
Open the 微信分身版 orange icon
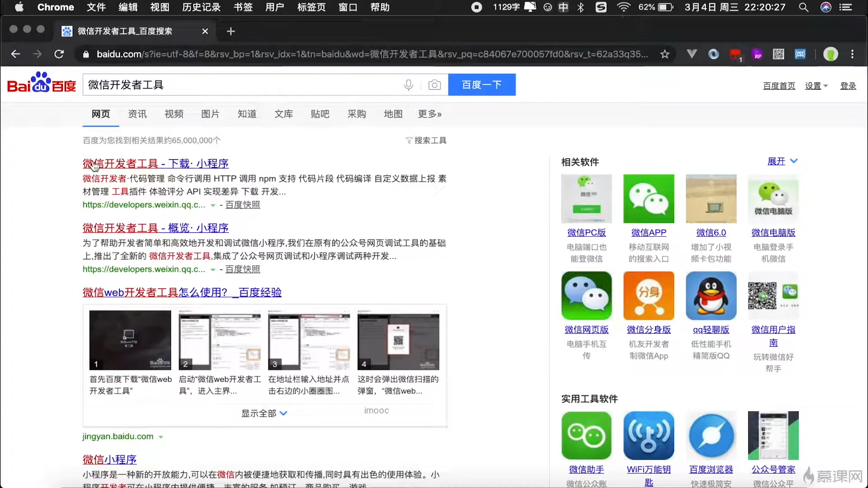(x=649, y=296)
